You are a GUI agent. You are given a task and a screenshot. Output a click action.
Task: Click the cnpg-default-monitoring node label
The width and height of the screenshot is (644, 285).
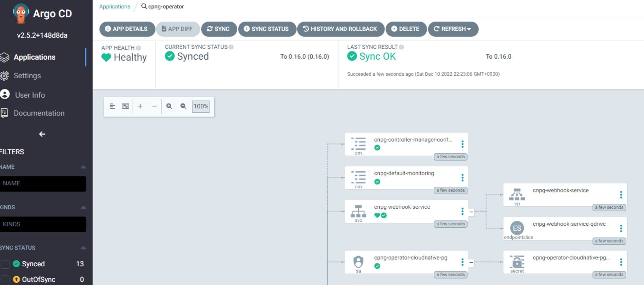pyautogui.click(x=404, y=173)
